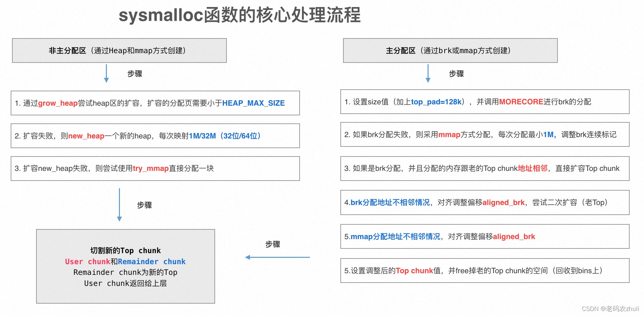Click the title sysmalloc函数的核心处理流程

pyautogui.click(x=240, y=16)
